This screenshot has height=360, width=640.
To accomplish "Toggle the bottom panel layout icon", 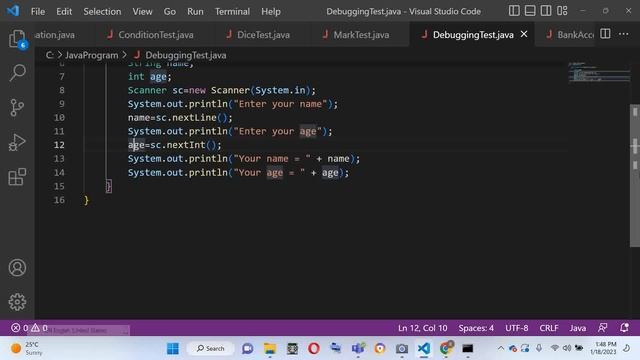I will coord(530,11).
